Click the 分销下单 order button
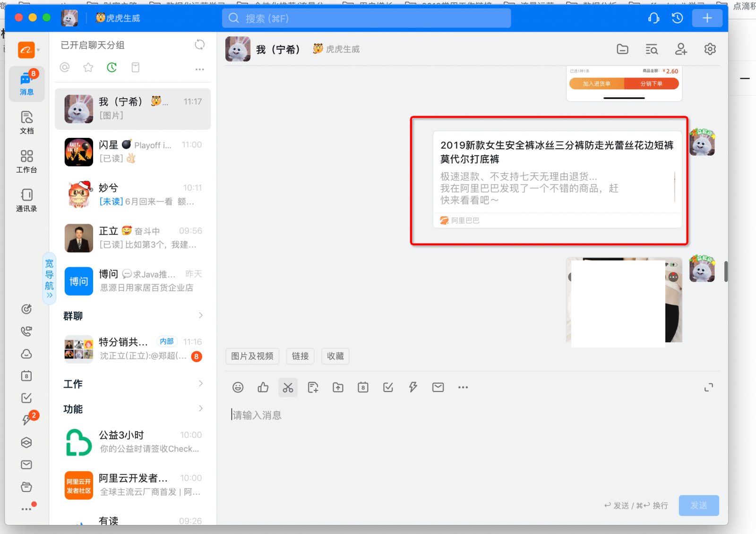756x534 pixels. click(651, 83)
